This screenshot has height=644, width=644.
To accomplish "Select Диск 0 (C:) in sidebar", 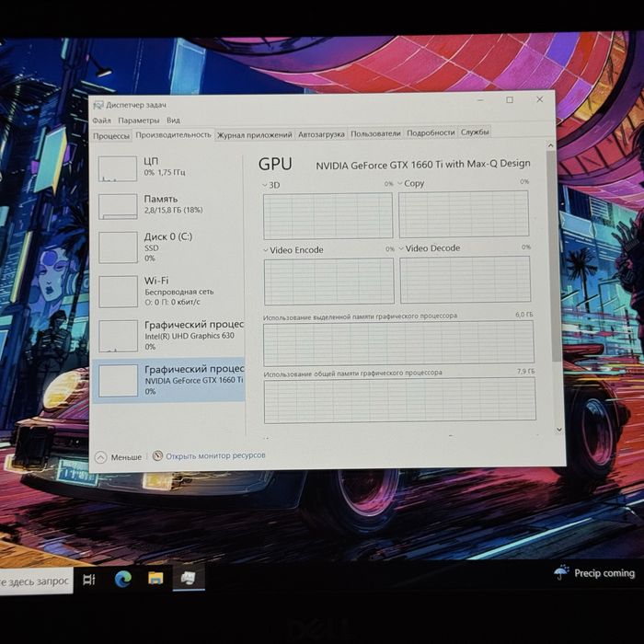I will tap(168, 247).
